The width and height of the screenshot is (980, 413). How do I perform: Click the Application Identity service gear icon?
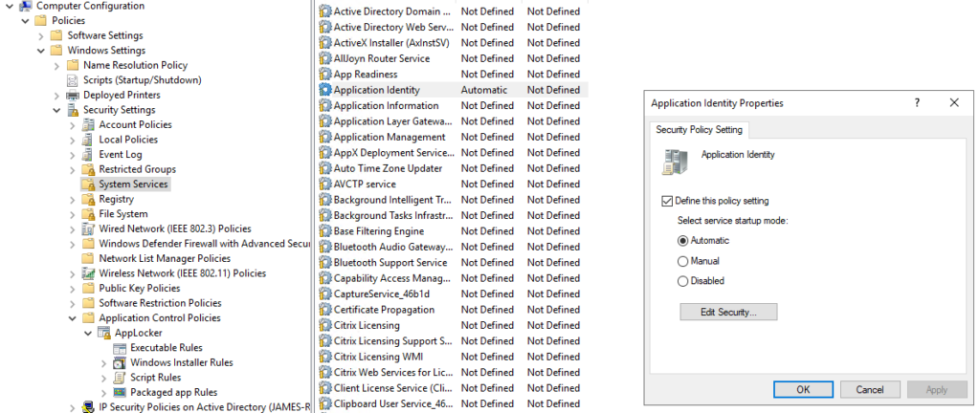[x=324, y=90]
